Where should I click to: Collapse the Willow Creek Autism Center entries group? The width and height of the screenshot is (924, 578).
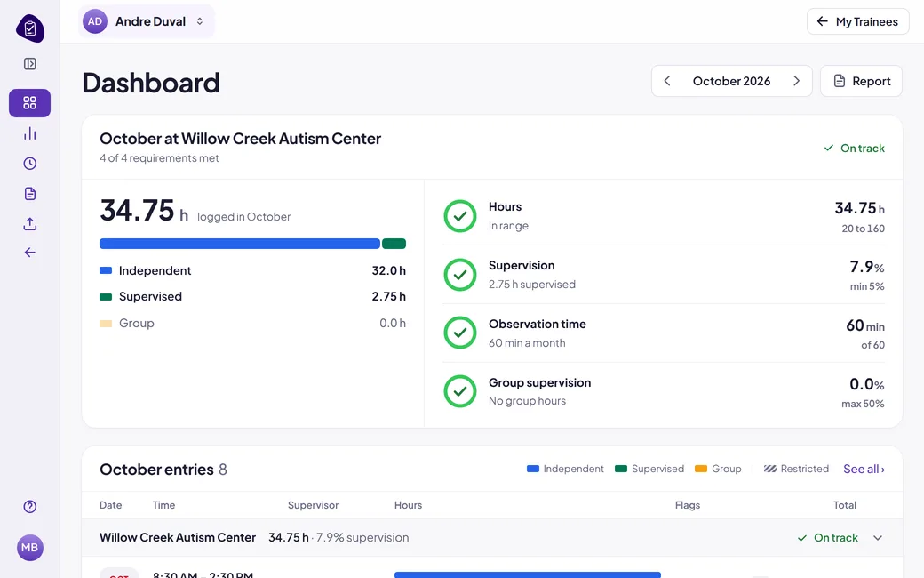click(x=878, y=538)
